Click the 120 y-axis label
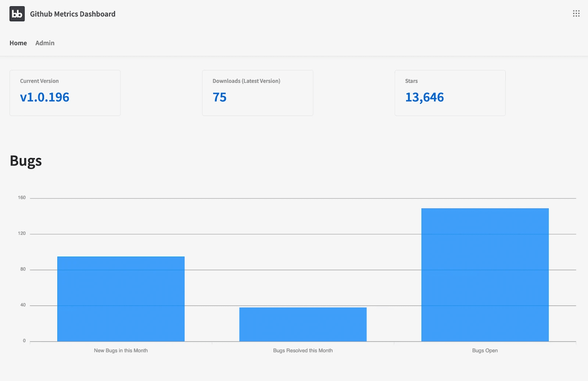Image resolution: width=588 pixels, height=381 pixels. click(22, 233)
